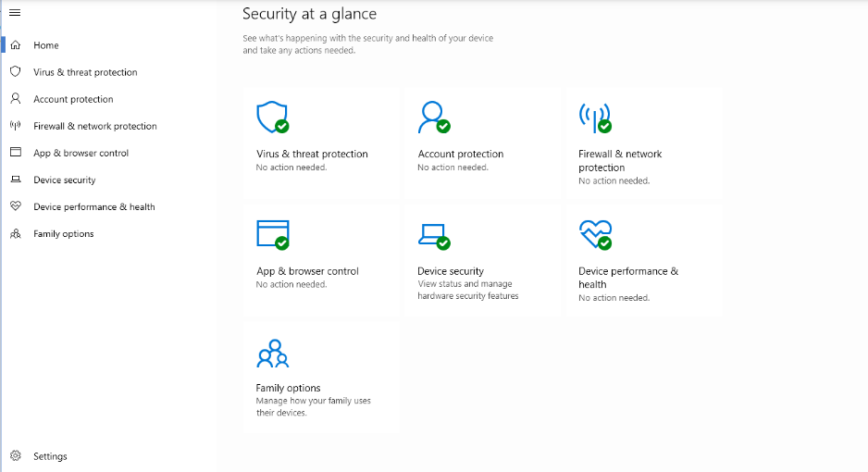The image size is (868, 472).
Task: Open Firewall & network protection from sidebar
Action: [x=94, y=126]
